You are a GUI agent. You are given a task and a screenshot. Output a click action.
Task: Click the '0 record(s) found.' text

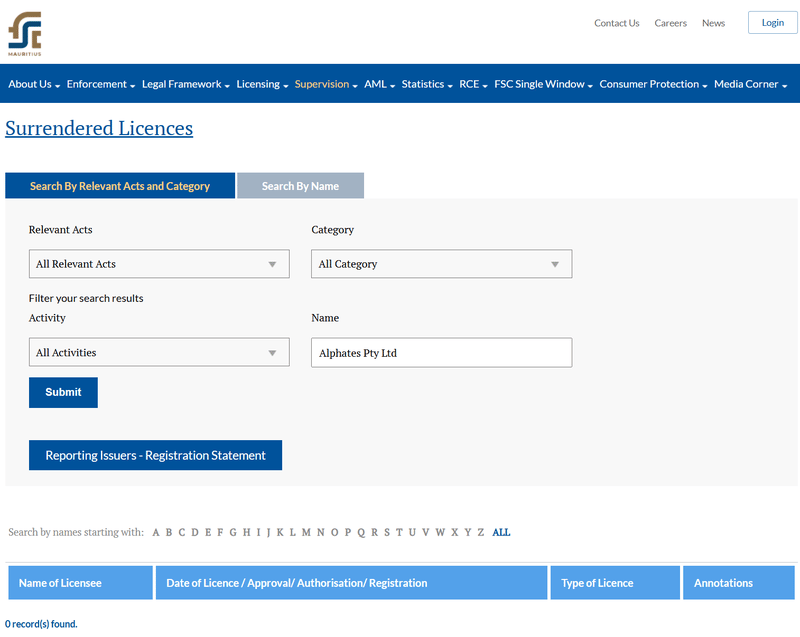41,624
